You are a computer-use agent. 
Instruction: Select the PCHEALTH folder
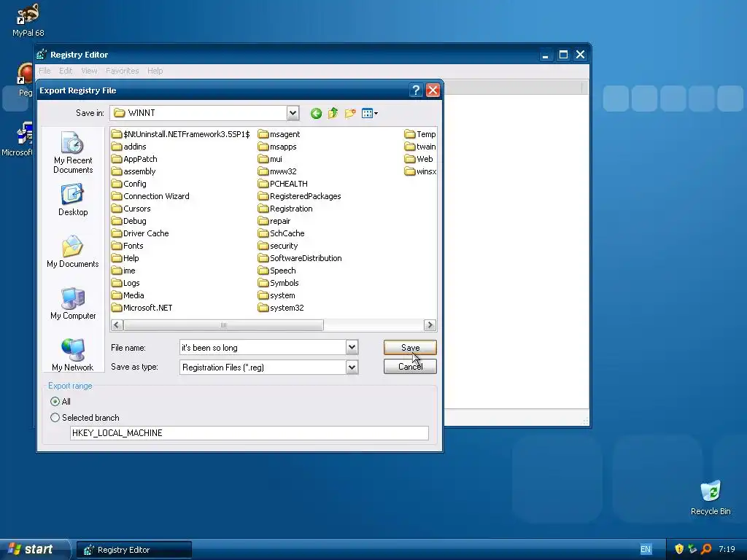pyautogui.click(x=283, y=184)
